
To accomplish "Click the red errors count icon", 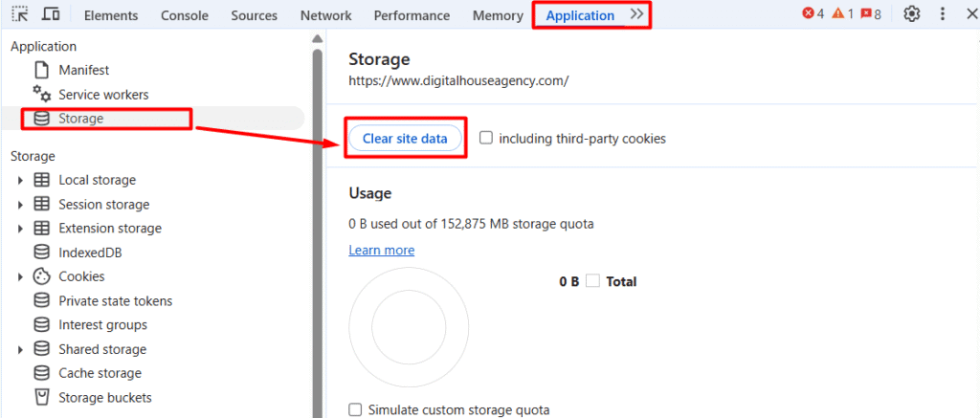I will (x=808, y=14).
